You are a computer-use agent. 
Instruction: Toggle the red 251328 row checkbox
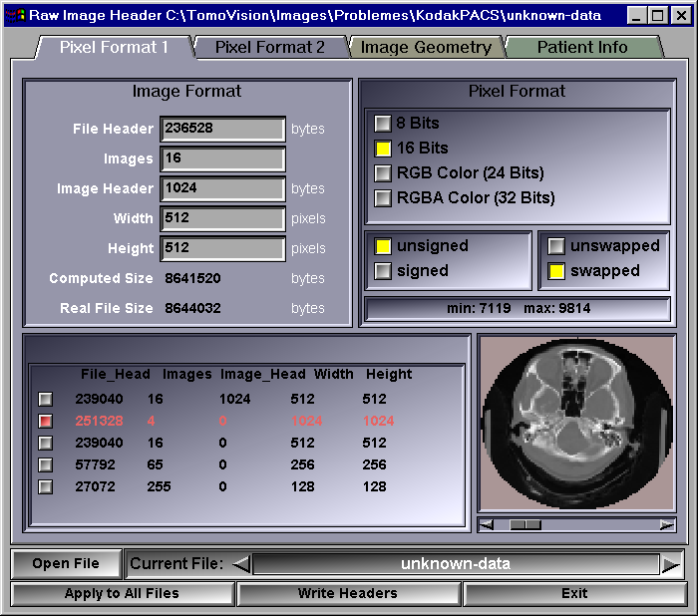click(46, 421)
